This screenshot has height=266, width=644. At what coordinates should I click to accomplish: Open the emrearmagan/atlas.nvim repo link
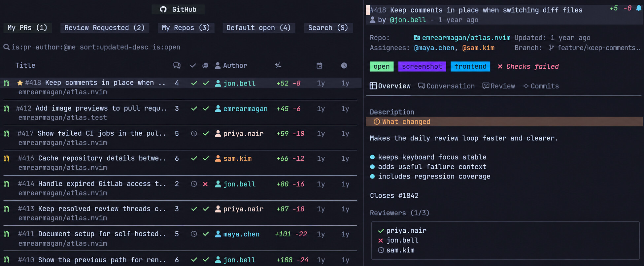[x=466, y=38]
